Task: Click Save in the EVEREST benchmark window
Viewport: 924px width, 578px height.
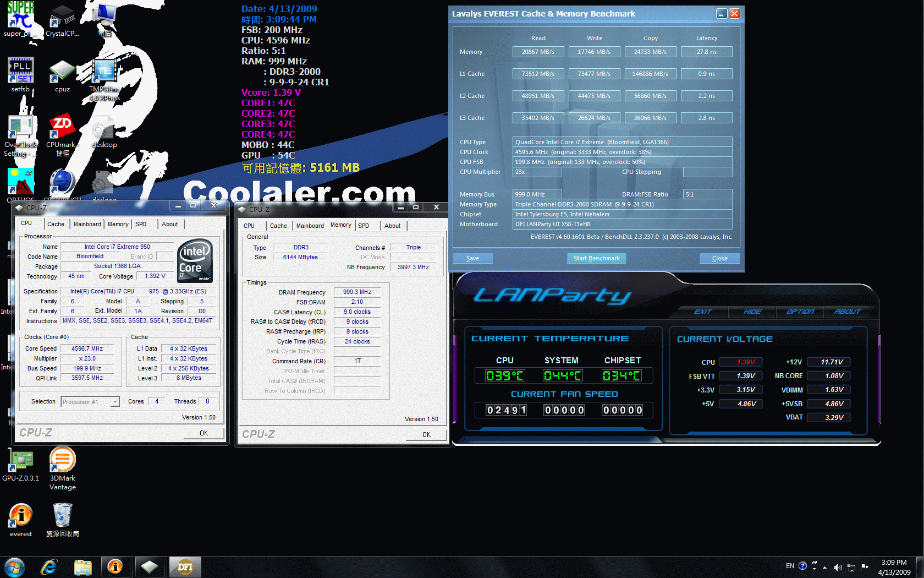Action: coord(472,258)
